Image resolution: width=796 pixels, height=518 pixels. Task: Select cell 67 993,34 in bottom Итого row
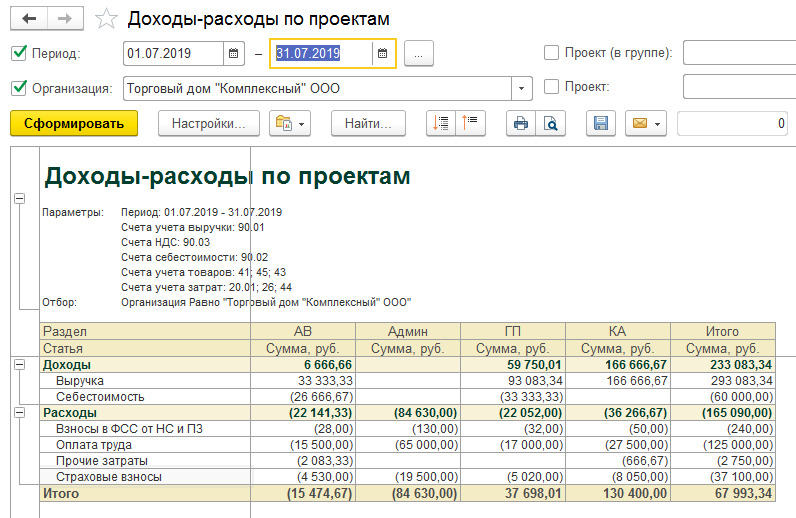click(x=723, y=493)
